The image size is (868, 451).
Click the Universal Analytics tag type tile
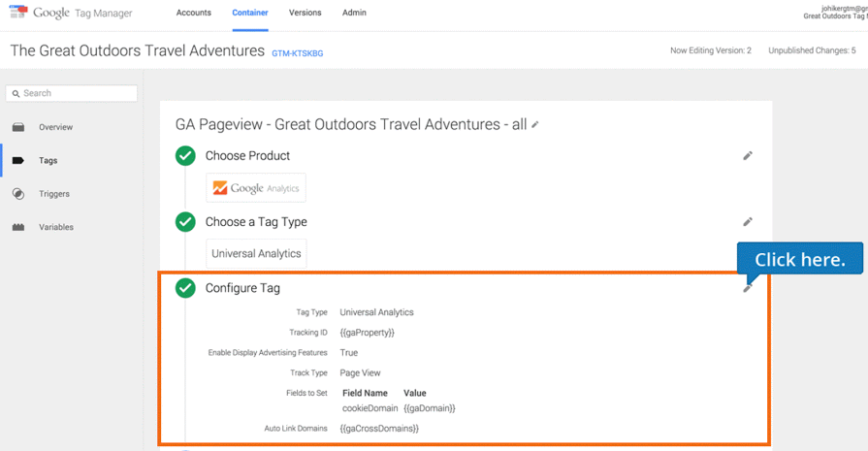pyautogui.click(x=256, y=253)
